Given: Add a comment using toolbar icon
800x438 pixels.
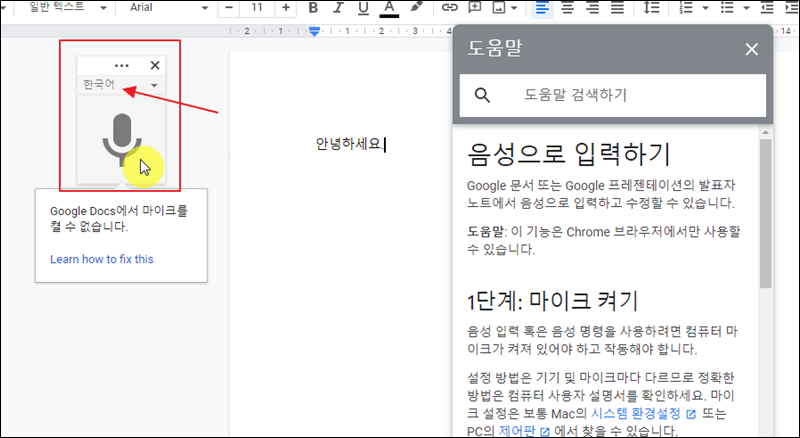Looking at the screenshot, I should (475, 8).
